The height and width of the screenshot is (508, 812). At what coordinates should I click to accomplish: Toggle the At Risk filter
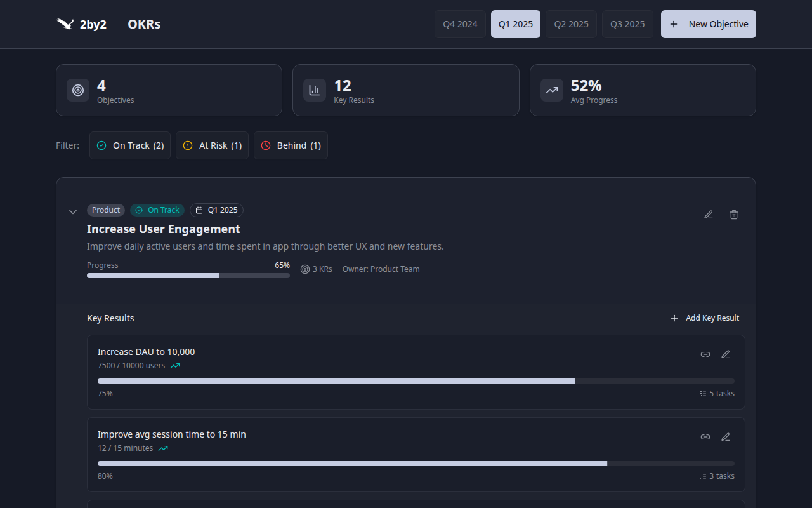point(212,145)
